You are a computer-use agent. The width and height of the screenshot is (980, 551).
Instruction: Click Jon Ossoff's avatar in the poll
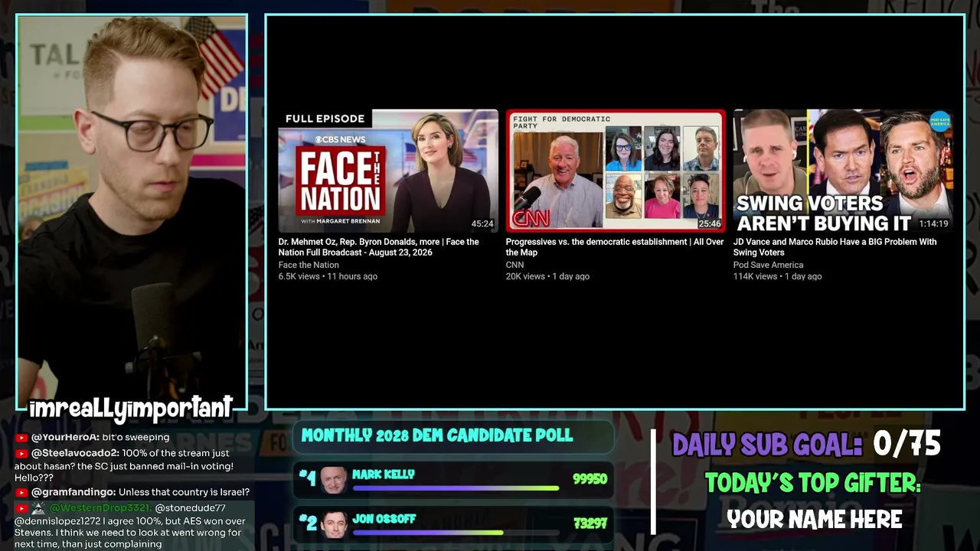pyautogui.click(x=333, y=524)
